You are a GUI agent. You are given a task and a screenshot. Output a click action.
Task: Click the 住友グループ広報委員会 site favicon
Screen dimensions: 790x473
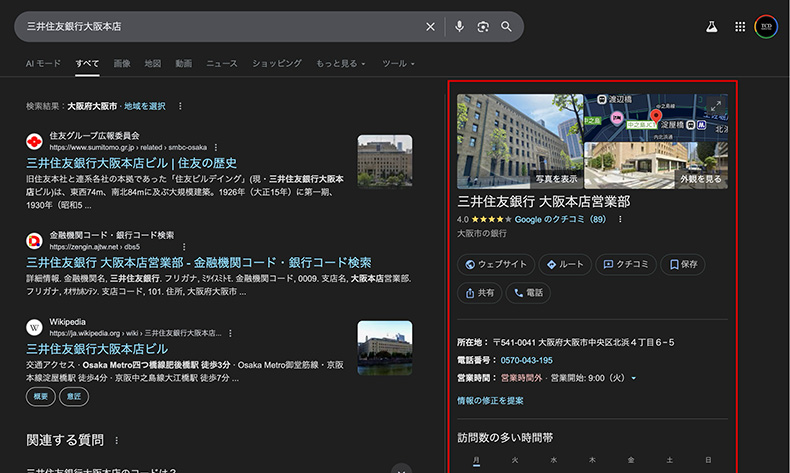34,142
